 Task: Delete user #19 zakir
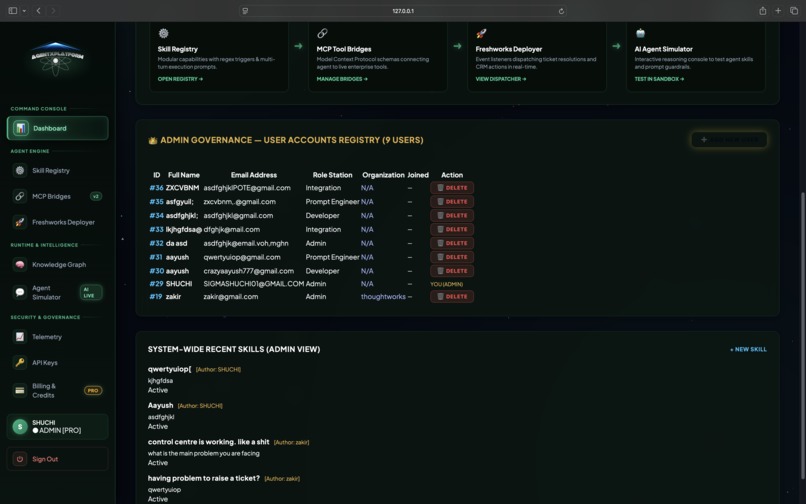(x=452, y=297)
